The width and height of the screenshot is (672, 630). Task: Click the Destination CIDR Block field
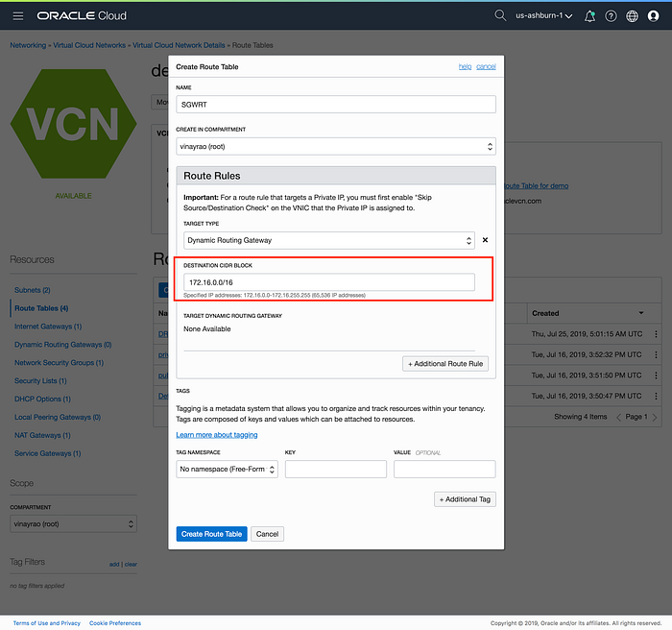pos(329,282)
